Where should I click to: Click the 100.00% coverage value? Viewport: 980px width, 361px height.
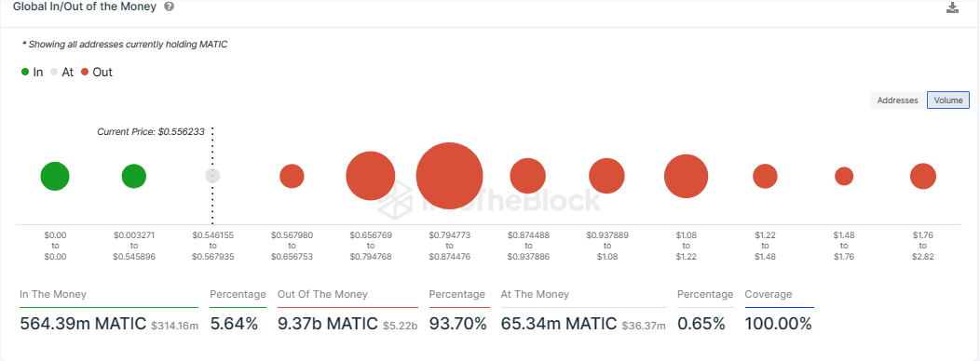click(x=778, y=324)
